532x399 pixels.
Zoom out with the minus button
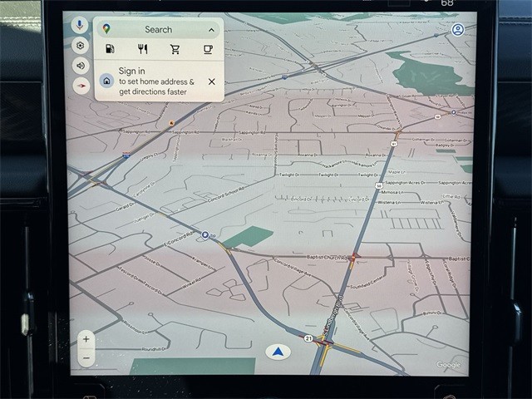pyautogui.click(x=86, y=358)
